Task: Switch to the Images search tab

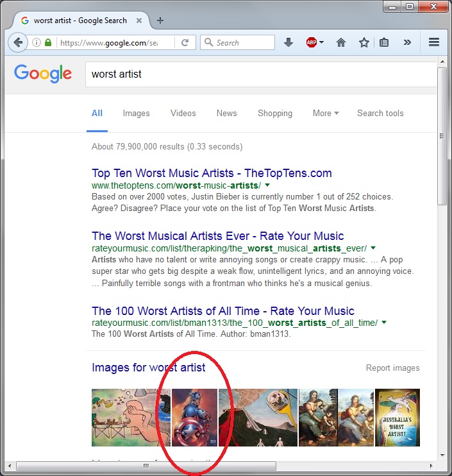Action: pyautogui.click(x=136, y=114)
